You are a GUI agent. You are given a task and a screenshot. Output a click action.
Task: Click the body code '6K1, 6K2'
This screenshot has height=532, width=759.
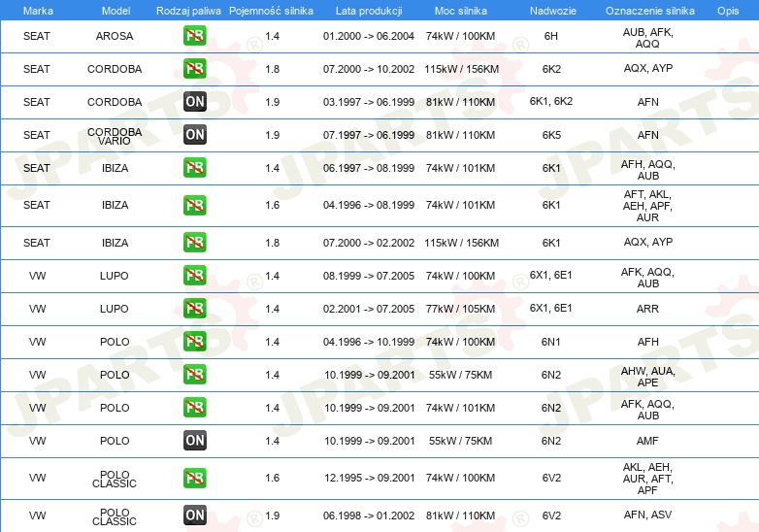pos(551,101)
